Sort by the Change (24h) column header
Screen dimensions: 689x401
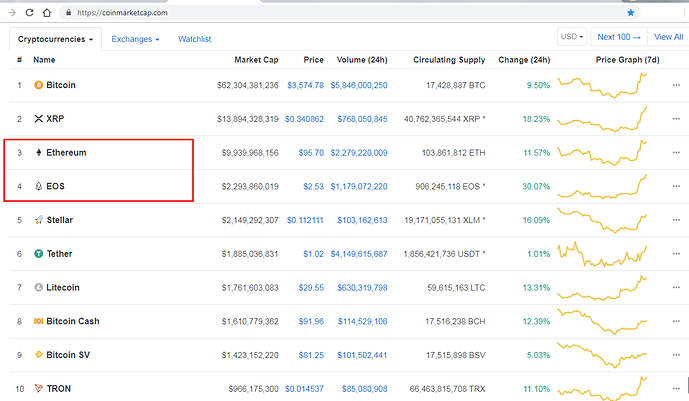click(524, 60)
